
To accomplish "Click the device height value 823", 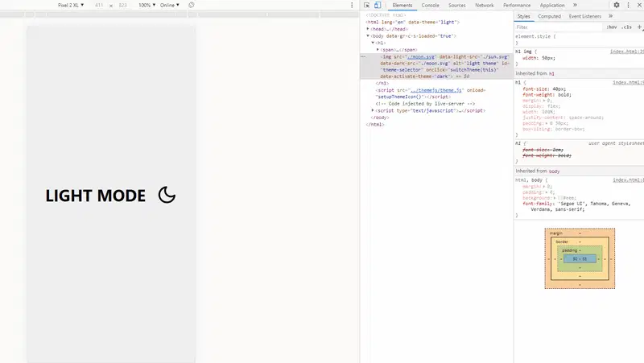I will (x=123, y=5).
